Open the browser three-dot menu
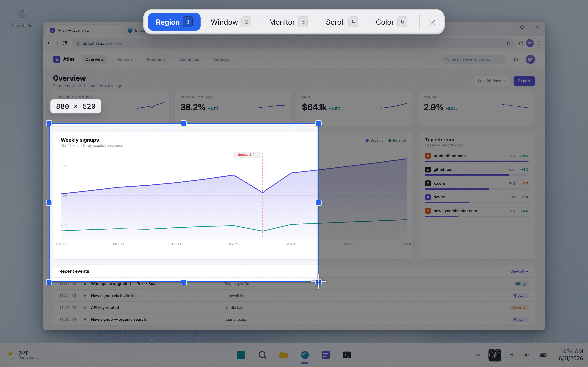Viewport: 588px width, 367px height. [539, 43]
